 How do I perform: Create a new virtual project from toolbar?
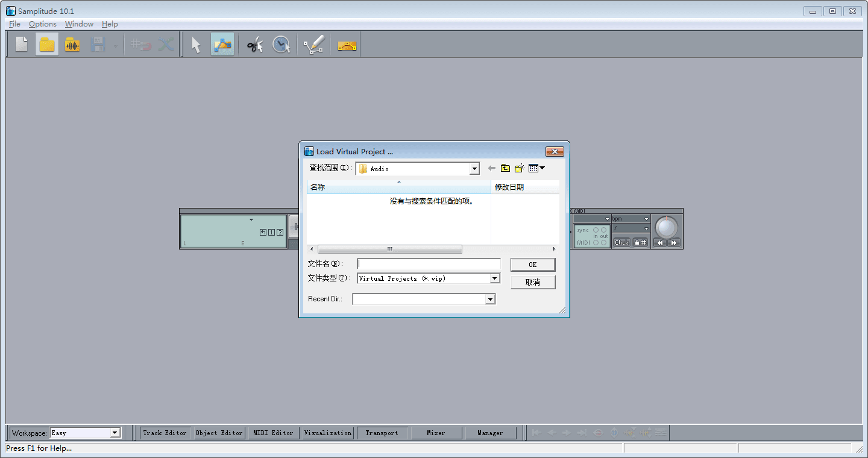tap(22, 45)
